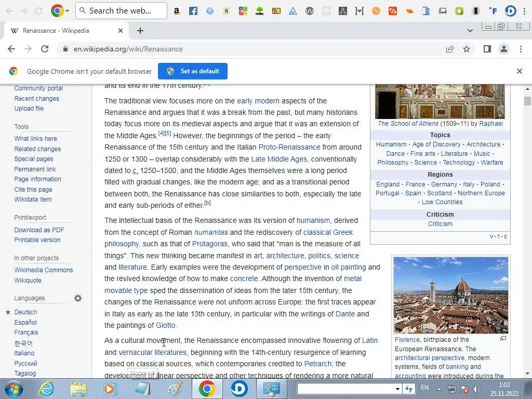This screenshot has height=399, width=532.
Task: Switch to Deutsch language version
Action: pos(25,312)
